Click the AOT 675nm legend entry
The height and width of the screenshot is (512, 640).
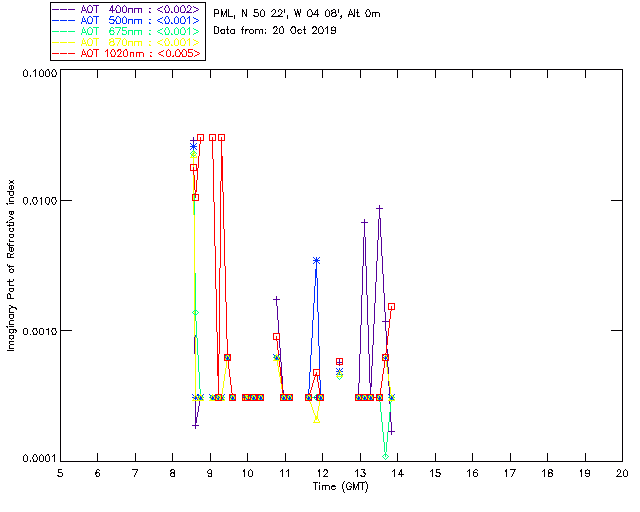(x=127, y=31)
